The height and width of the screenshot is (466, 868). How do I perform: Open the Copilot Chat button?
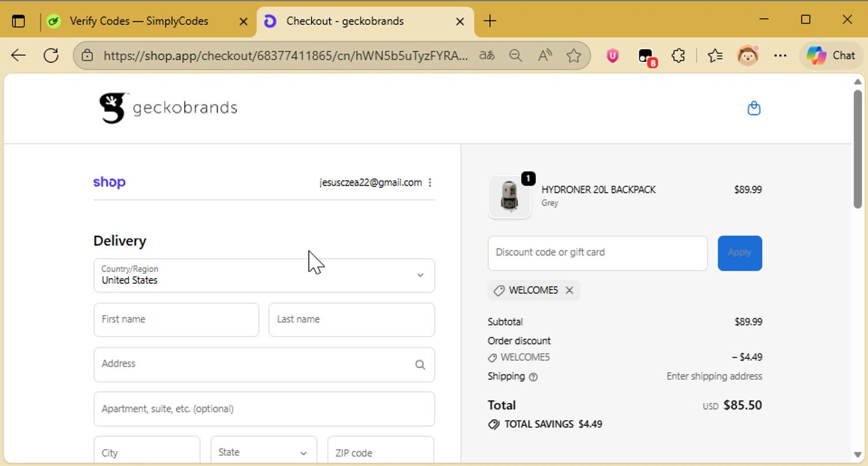click(831, 56)
